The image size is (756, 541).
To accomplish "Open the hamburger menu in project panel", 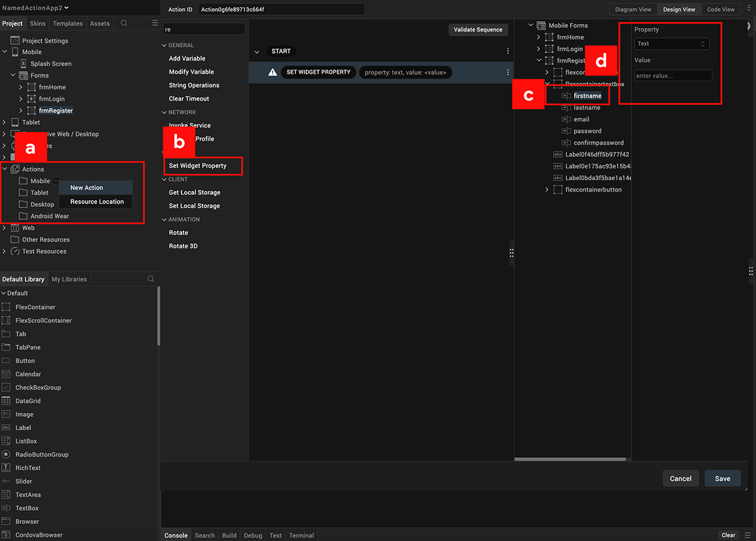I will click(x=155, y=23).
